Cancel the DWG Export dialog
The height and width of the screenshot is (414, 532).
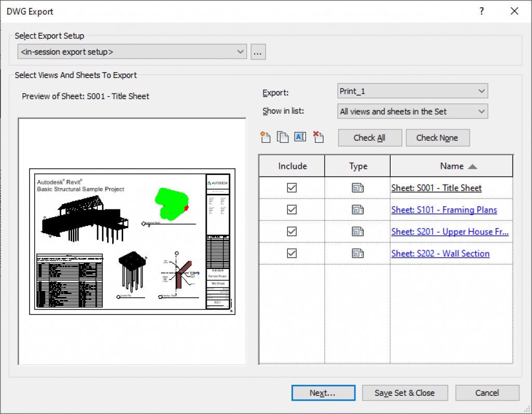487,393
